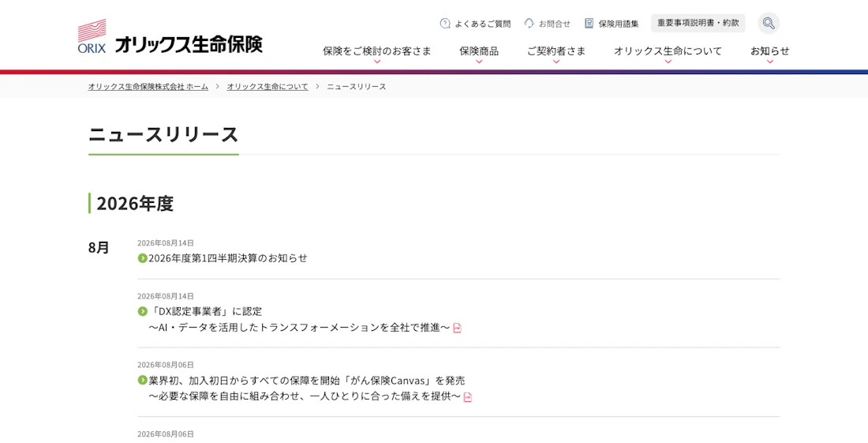The width and height of the screenshot is (868, 443).
Task: Open 2026年度第1四半期決算のお知らせ news
Action: [228, 258]
